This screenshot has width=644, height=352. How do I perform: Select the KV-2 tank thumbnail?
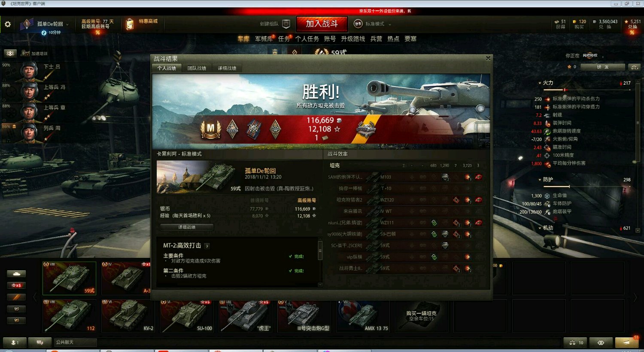(128, 316)
